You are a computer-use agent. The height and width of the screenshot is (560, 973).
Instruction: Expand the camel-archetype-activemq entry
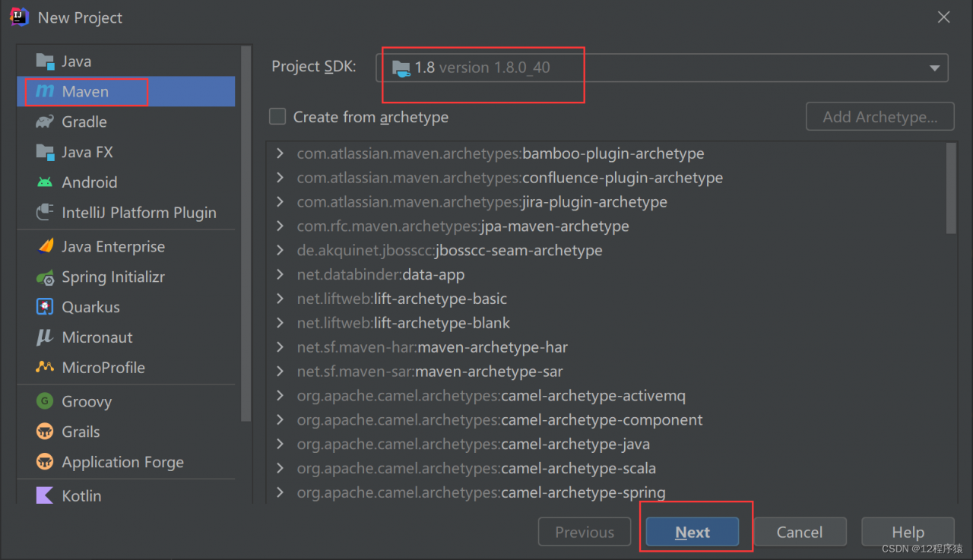click(280, 396)
